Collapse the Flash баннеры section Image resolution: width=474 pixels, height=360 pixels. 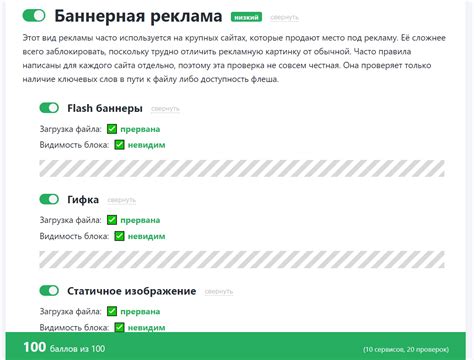click(165, 109)
